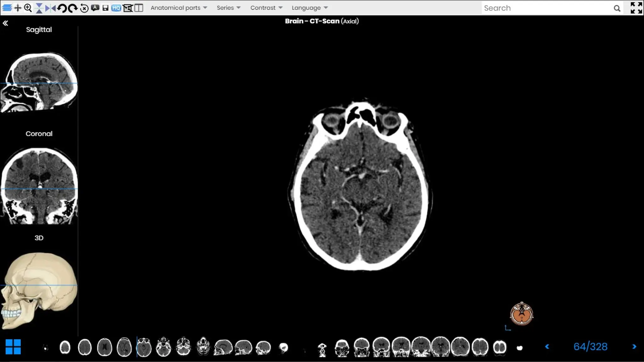Click the Sagittal label
The image size is (644, 362).
tap(39, 30)
